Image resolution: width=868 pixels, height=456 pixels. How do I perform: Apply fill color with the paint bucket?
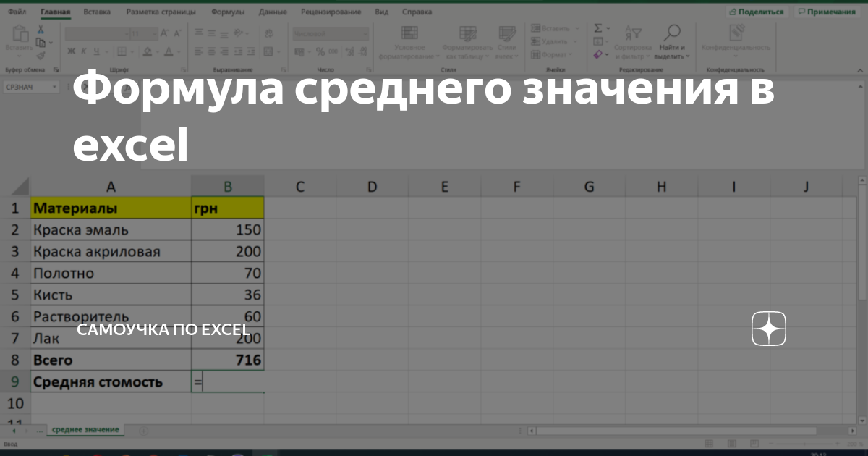[148, 51]
